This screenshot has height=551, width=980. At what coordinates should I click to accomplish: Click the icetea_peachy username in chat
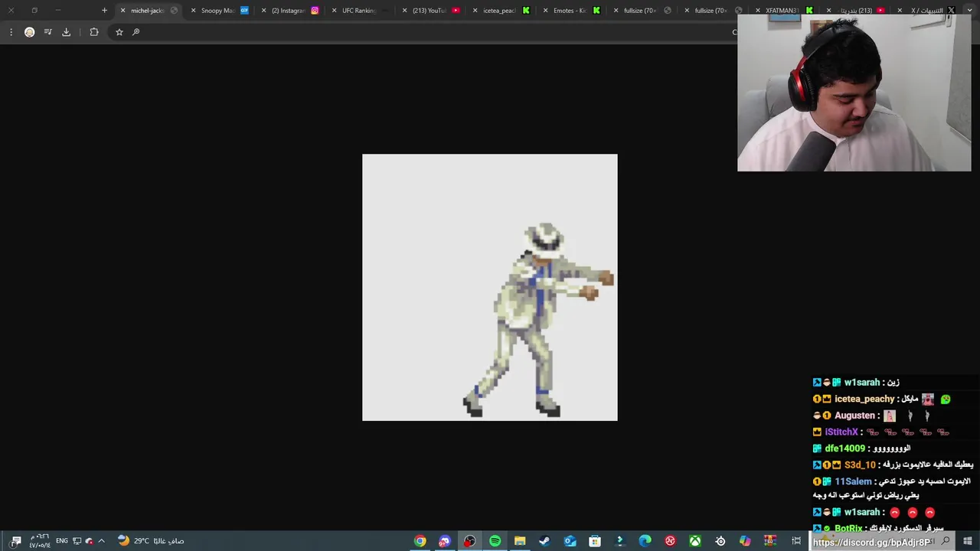864,399
